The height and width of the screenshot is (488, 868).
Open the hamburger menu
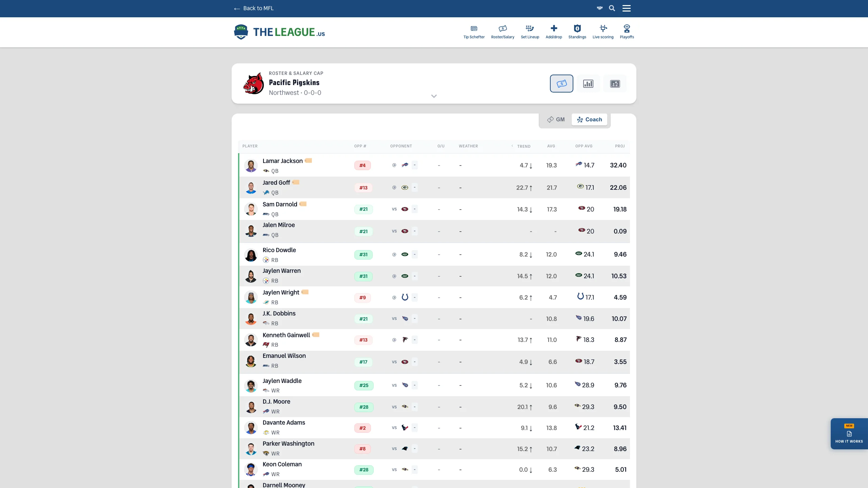click(626, 8)
